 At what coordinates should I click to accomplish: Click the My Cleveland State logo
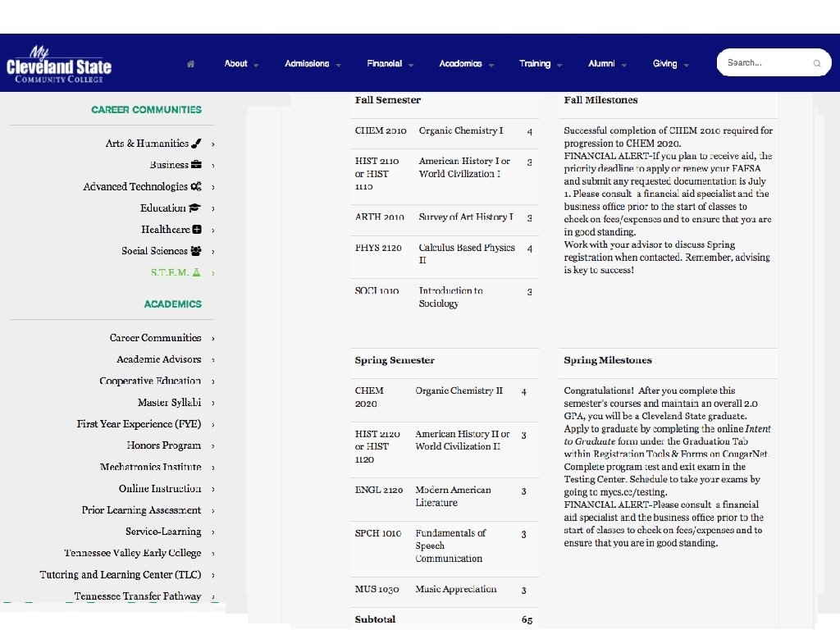[58, 64]
